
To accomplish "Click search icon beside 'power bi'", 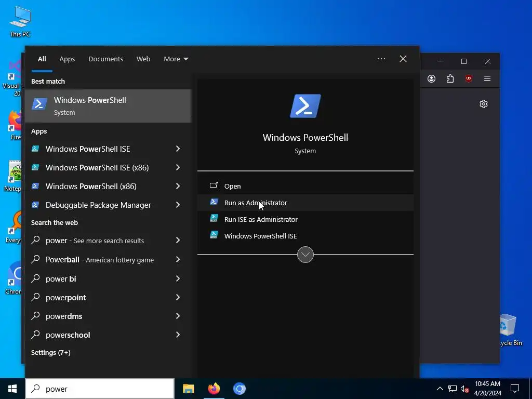I will coord(35,278).
